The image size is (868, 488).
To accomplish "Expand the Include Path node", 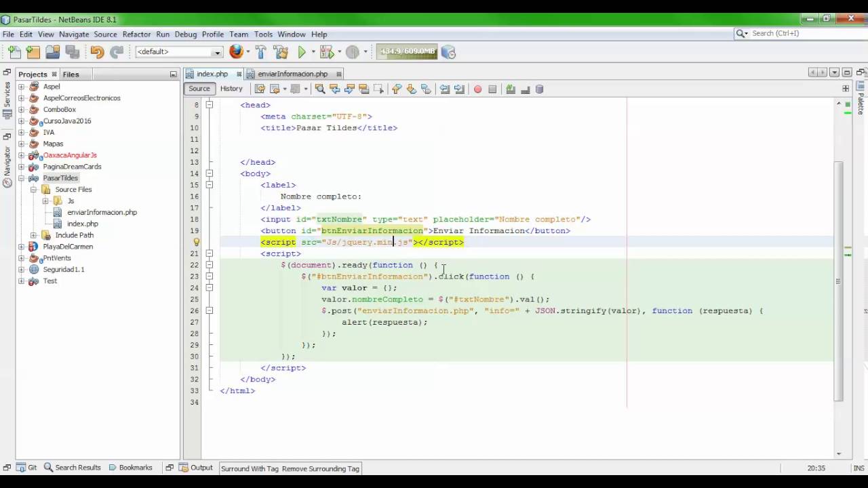I will click(x=33, y=235).
